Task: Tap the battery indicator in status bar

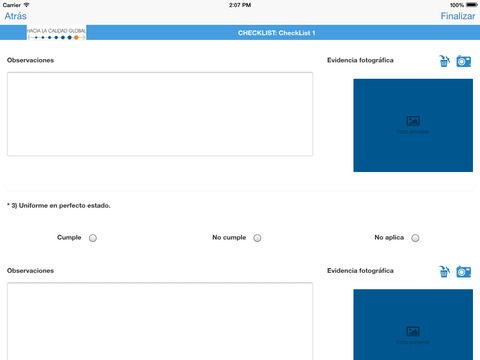Action: click(x=472, y=5)
